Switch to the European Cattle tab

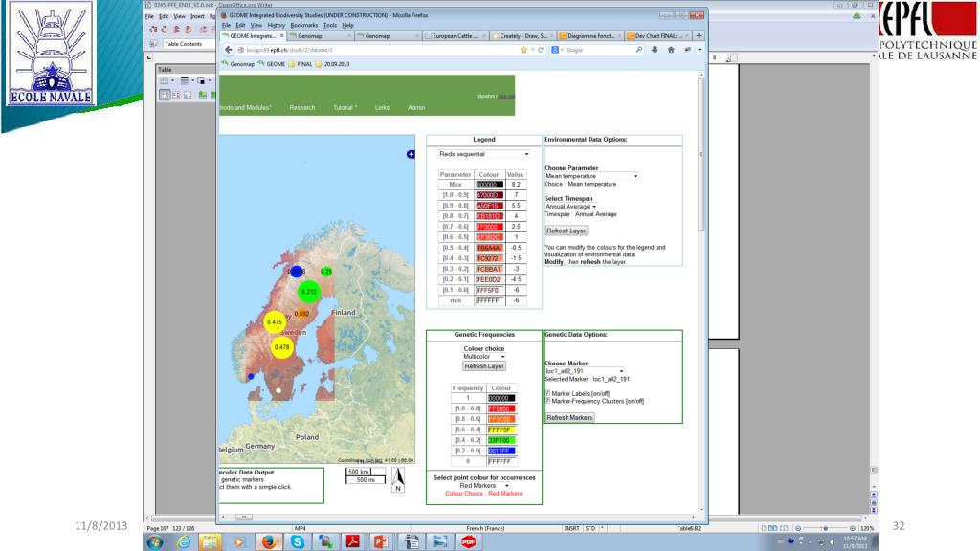click(x=452, y=35)
